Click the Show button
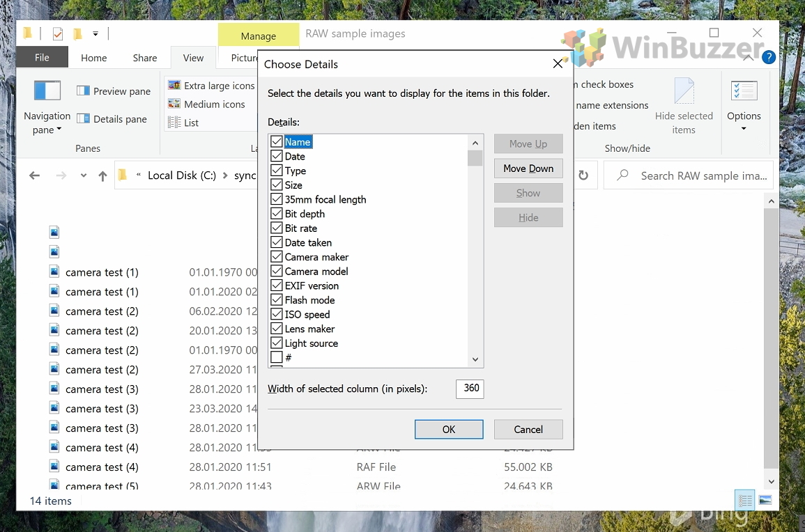This screenshot has height=532, width=805. tap(528, 193)
